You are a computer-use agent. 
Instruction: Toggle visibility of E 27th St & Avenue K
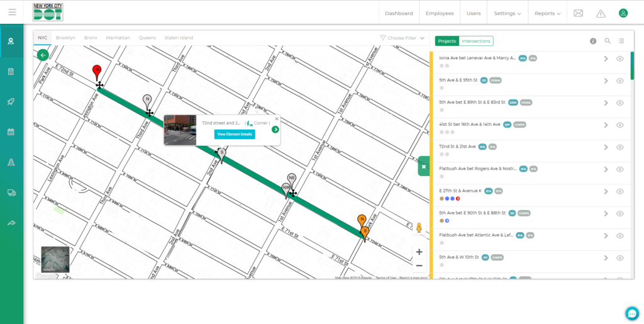pyautogui.click(x=619, y=191)
